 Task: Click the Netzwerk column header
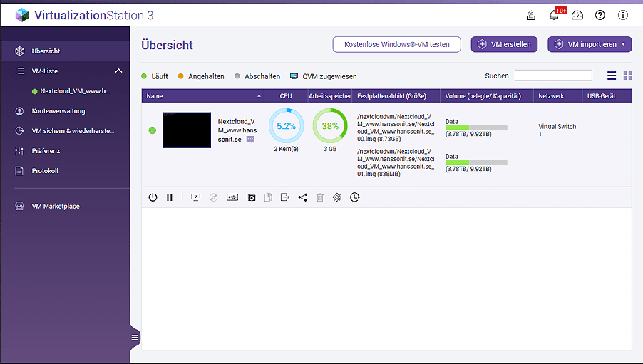coord(557,96)
